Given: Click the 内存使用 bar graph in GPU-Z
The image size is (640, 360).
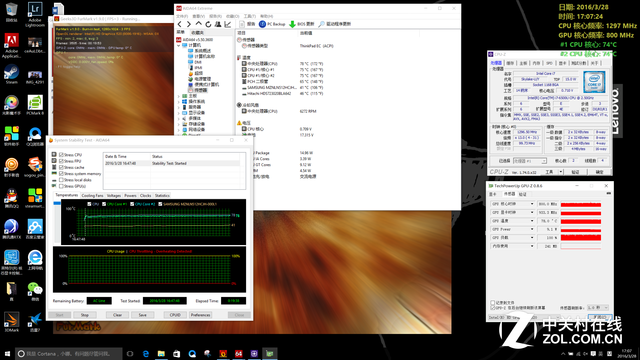Looking at the screenshot, I should (580, 246).
